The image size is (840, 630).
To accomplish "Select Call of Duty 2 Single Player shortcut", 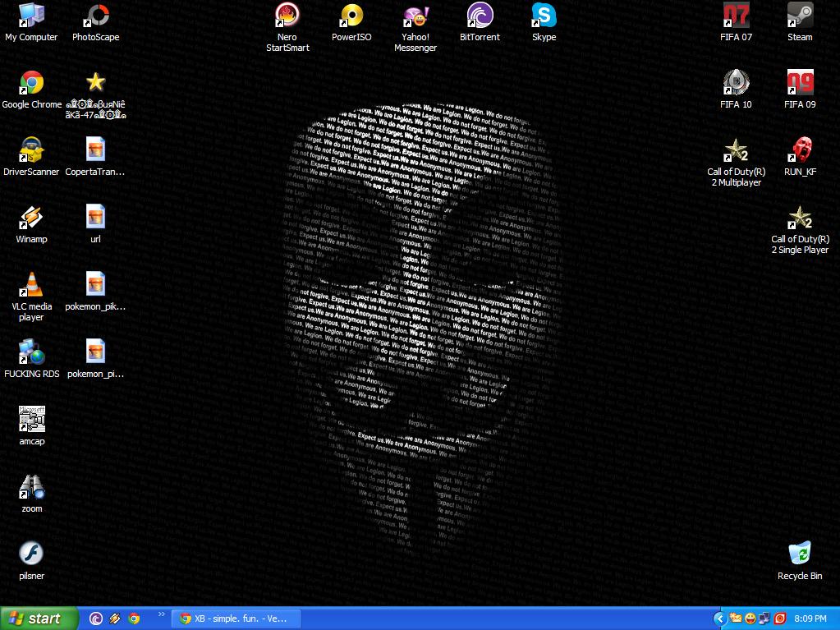I will (x=800, y=230).
